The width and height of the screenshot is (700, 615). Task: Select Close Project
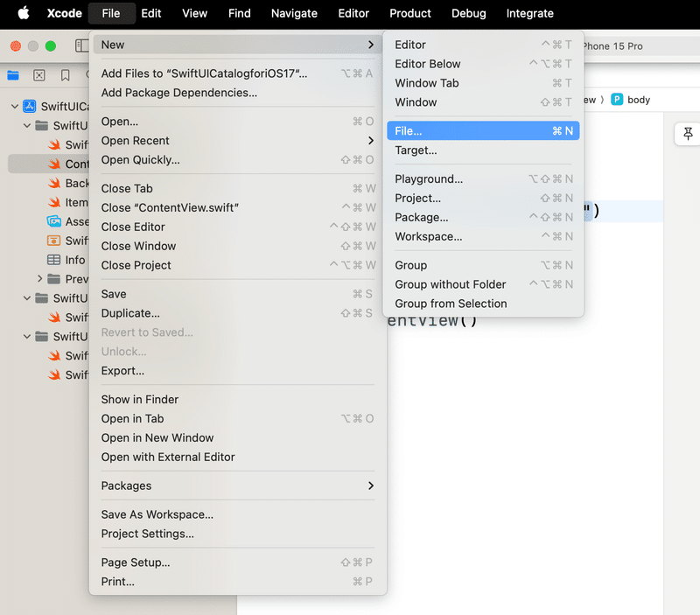(x=238, y=265)
